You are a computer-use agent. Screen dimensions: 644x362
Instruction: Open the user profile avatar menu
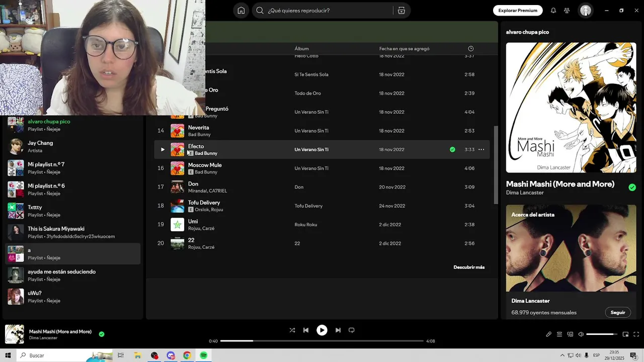(586, 11)
